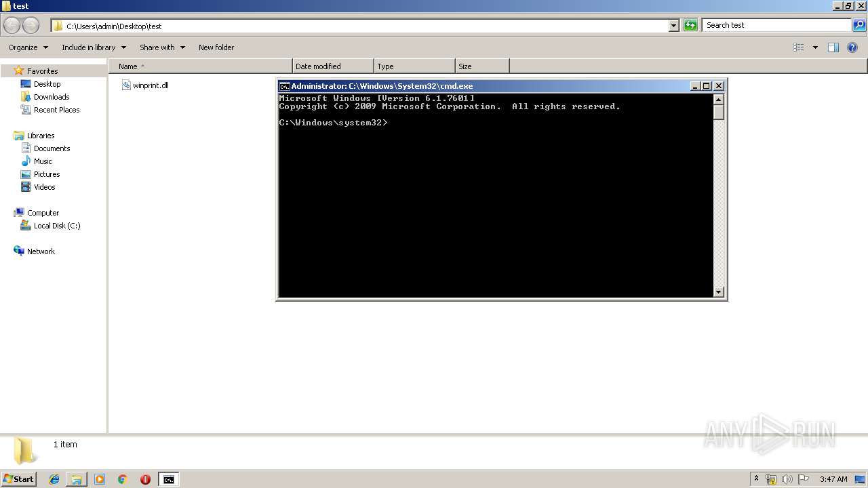Open Action Center flag icon
Viewport: 868px width, 488px height.
[804, 479]
